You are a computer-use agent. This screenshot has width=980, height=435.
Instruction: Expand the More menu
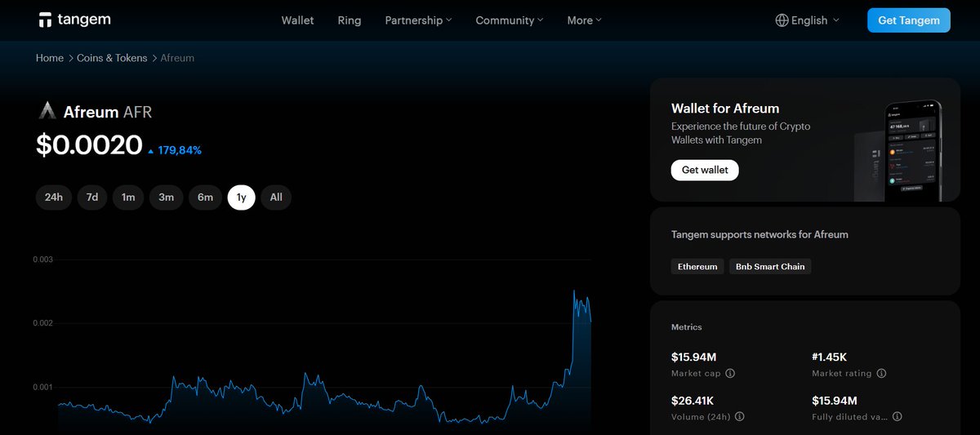coord(584,20)
